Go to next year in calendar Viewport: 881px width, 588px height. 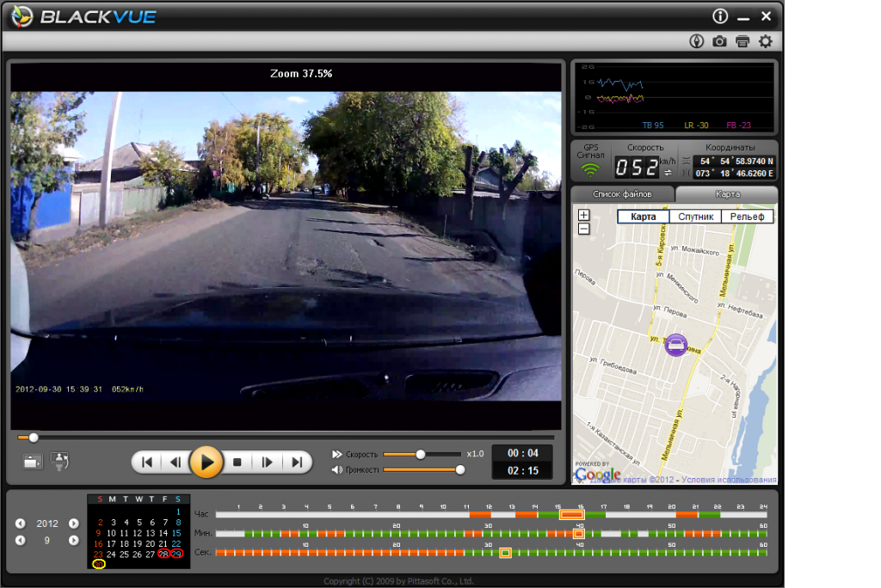(x=74, y=524)
